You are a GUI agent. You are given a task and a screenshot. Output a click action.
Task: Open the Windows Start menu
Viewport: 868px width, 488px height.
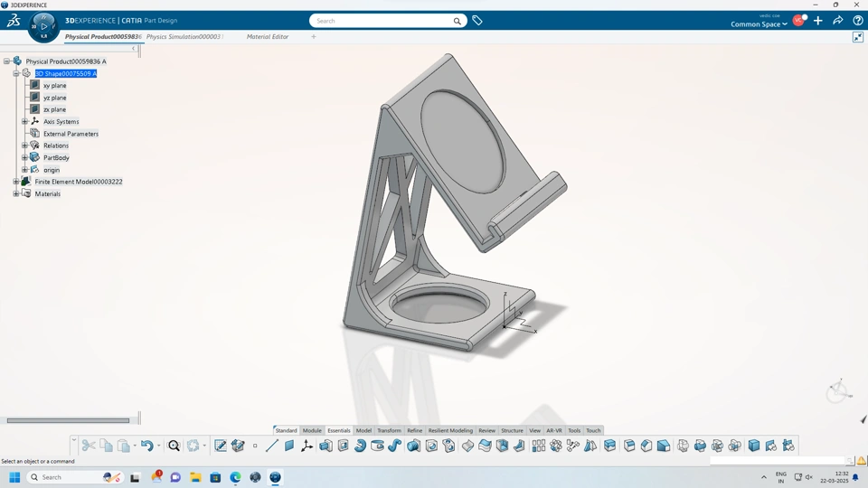click(15, 477)
